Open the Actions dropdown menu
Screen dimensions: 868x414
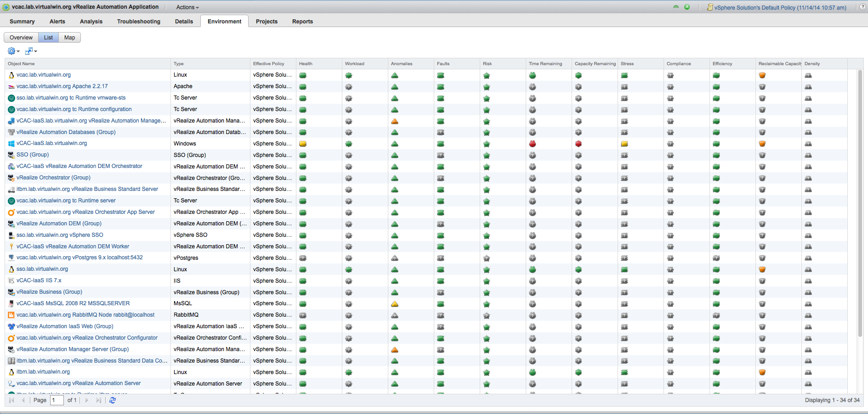click(x=187, y=7)
